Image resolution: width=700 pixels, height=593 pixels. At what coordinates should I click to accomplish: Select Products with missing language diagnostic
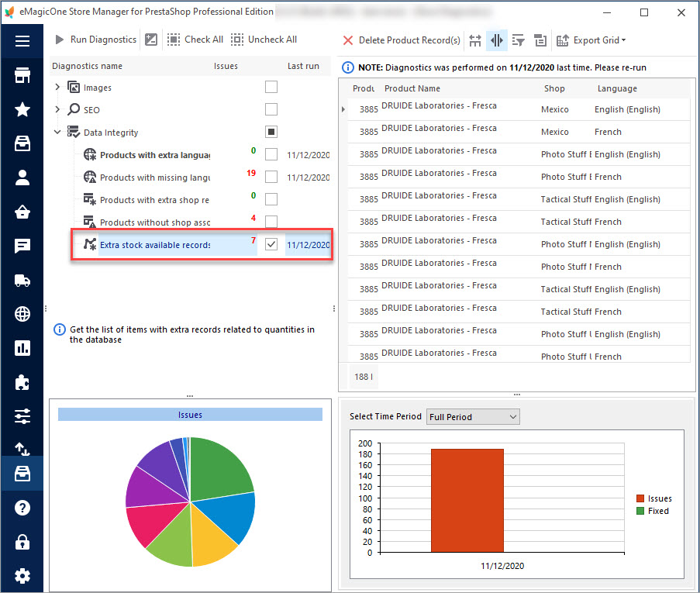point(155,178)
